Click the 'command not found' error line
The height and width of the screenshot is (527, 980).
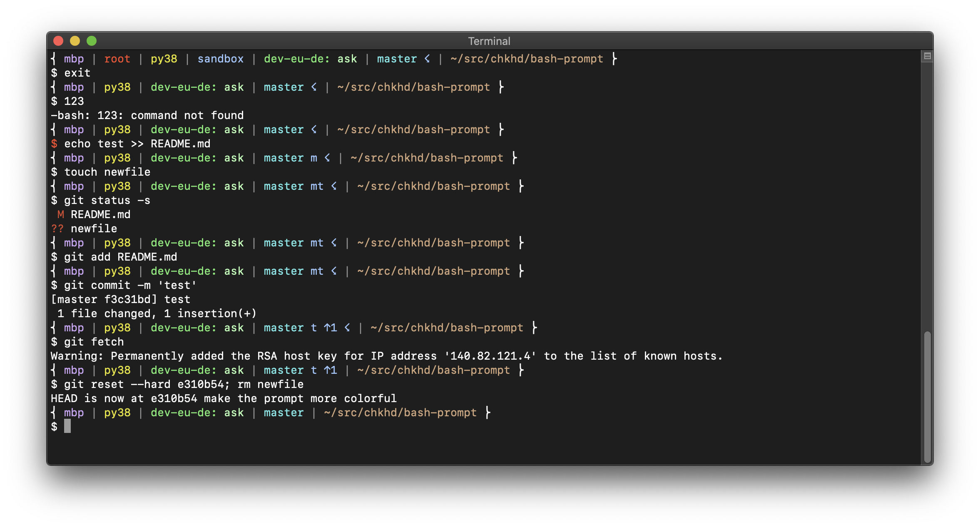[147, 116]
